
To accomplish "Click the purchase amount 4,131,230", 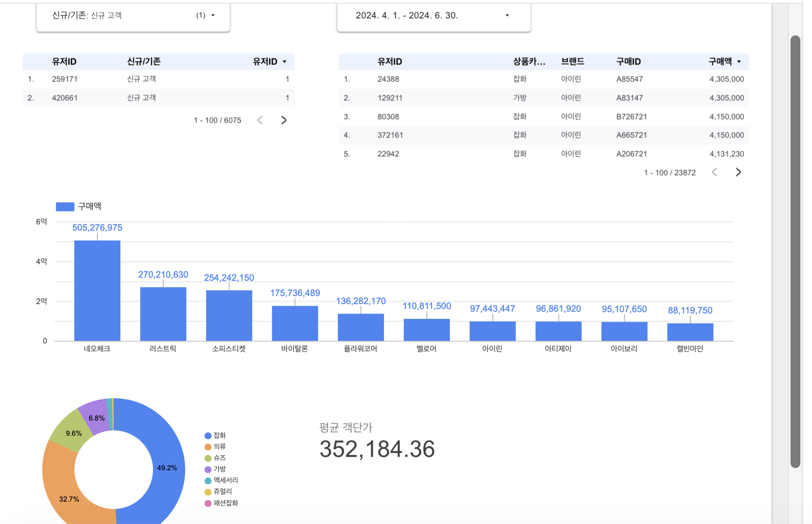I will [727, 154].
